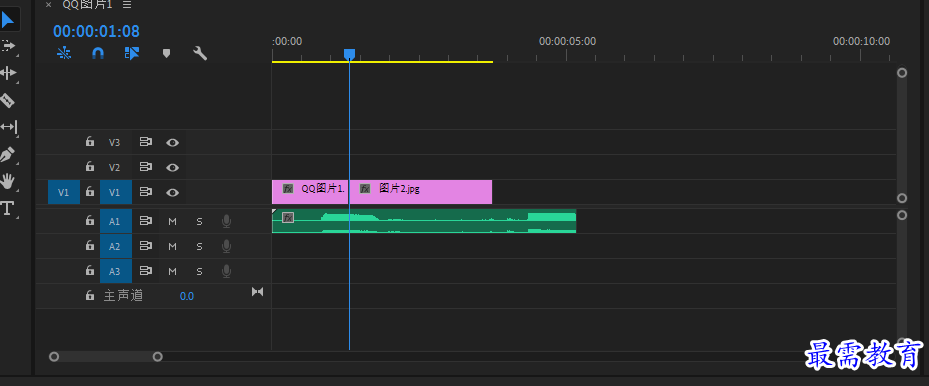Select the Razor tool

[x=8, y=100]
